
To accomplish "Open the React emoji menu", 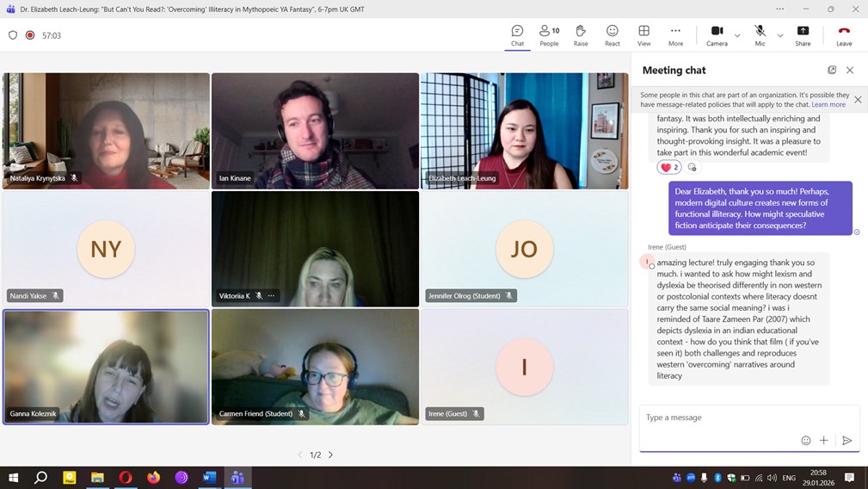I will (612, 35).
